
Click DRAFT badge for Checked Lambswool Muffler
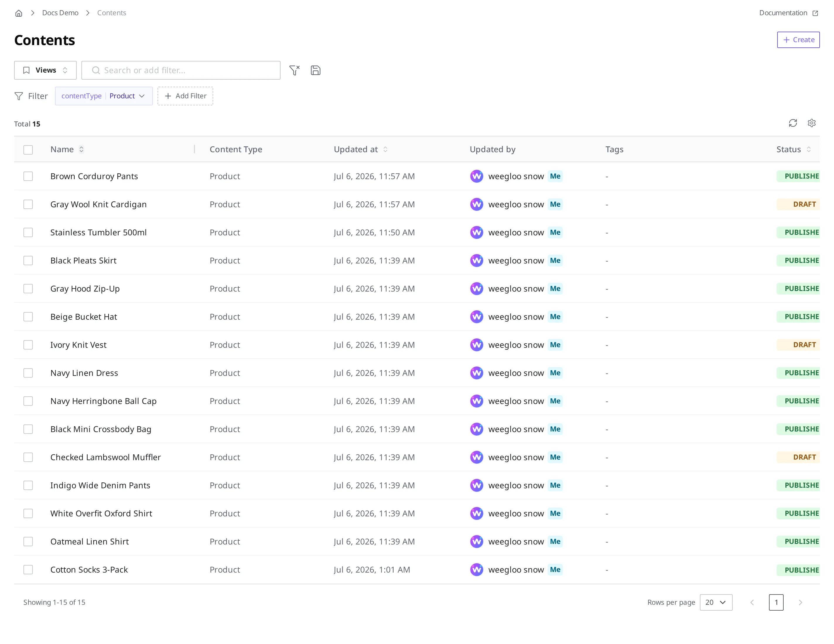(x=798, y=457)
